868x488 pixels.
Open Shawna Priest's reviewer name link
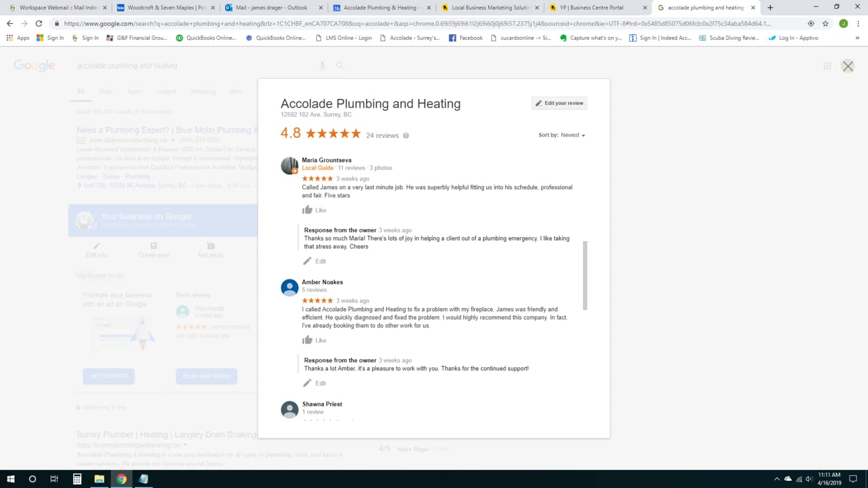point(322,404)
